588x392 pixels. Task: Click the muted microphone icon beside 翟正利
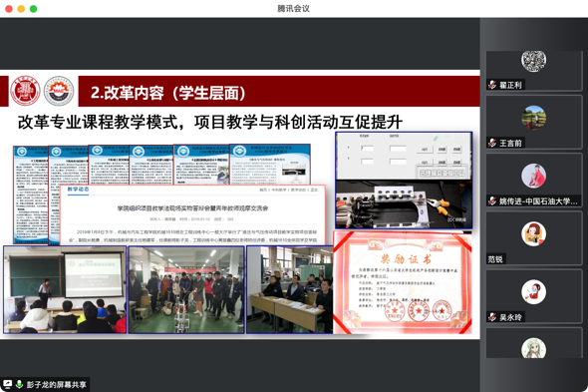click(492, 85)
